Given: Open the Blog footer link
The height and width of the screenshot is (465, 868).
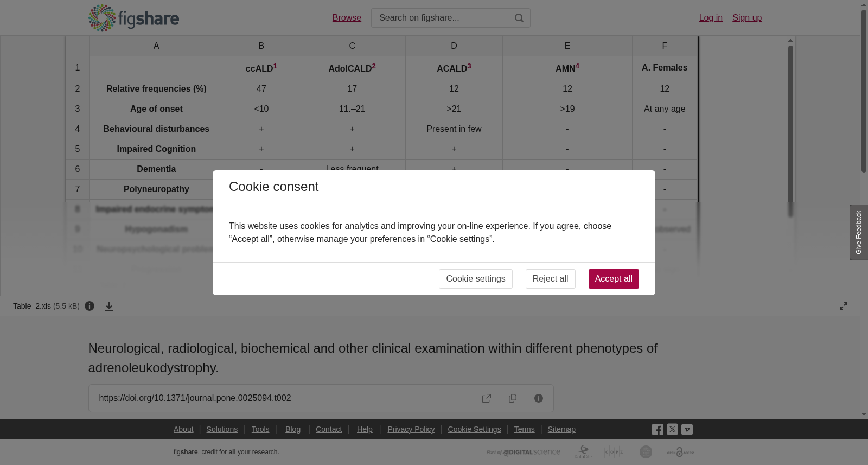Looking at the screenshot, I should (x=293, y=429).
